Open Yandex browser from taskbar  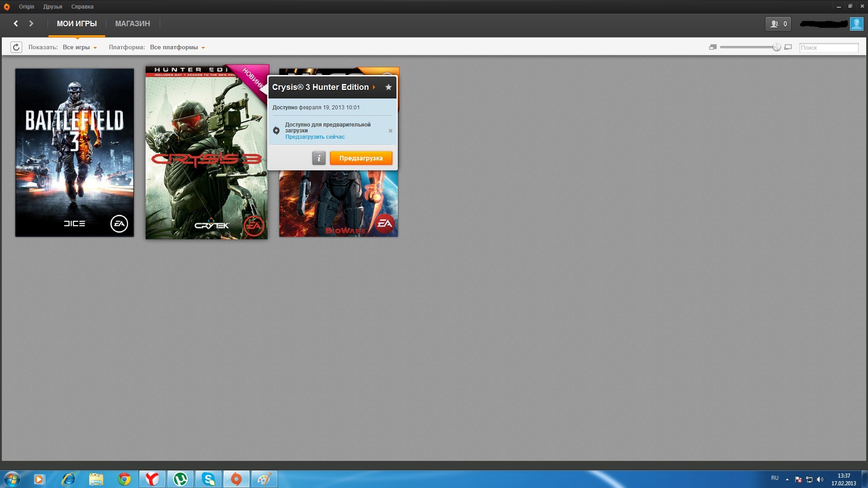(152, 479)
